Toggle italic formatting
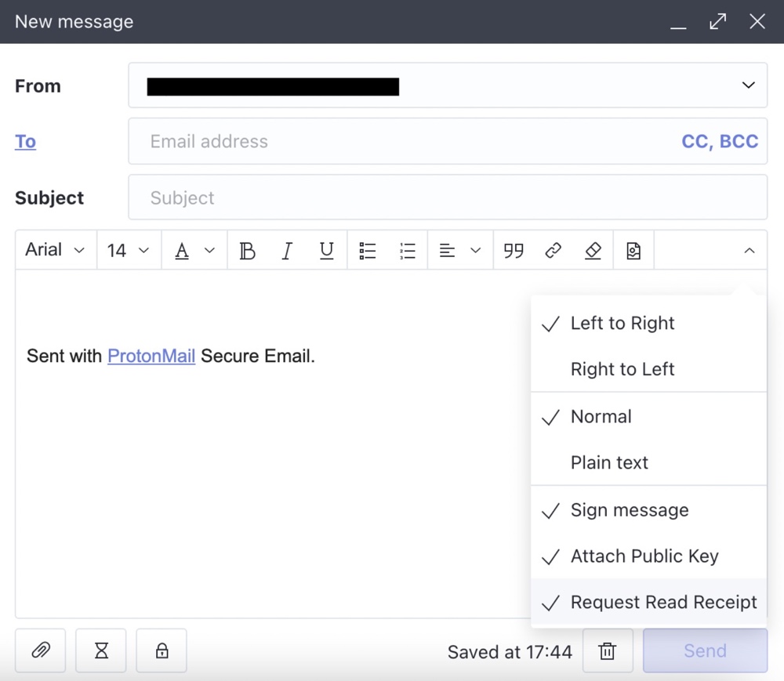The width and height of the screenshot is (784, 681). (x=287, y=250)
